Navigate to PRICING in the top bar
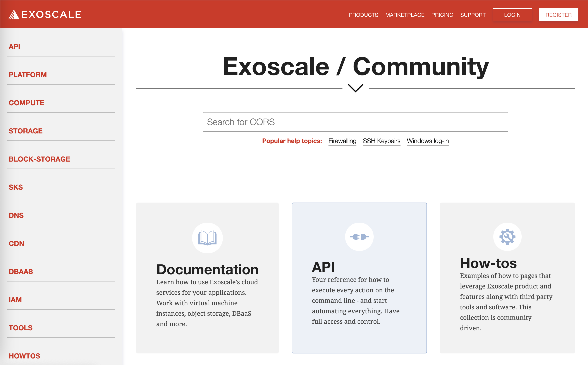The image size is (588, 365). 442,15
